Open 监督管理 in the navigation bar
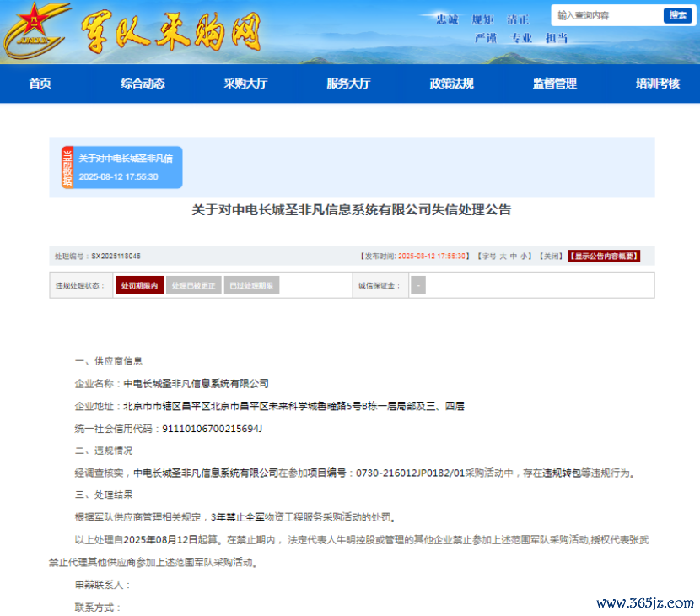This screenshot has width=700, height=616. (x=554, y=84)
